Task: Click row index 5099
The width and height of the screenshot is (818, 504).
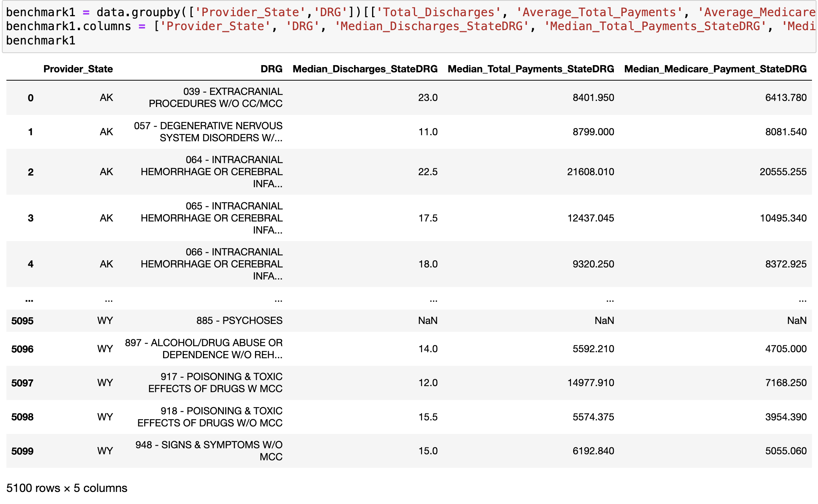Action: 22,451
